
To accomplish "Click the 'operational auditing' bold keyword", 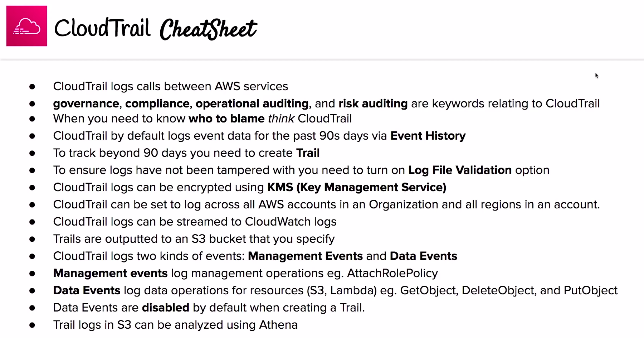I will (x=252, y=103).
